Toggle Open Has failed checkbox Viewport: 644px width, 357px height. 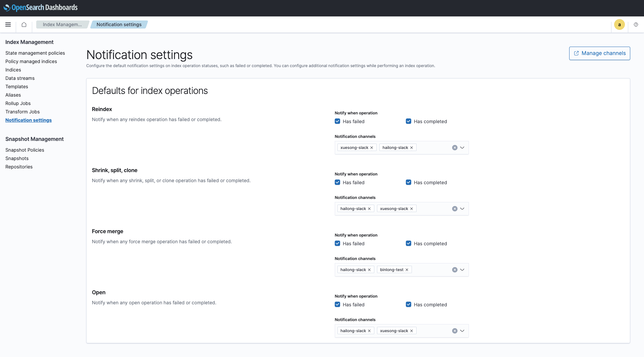[x=337, y=305]
